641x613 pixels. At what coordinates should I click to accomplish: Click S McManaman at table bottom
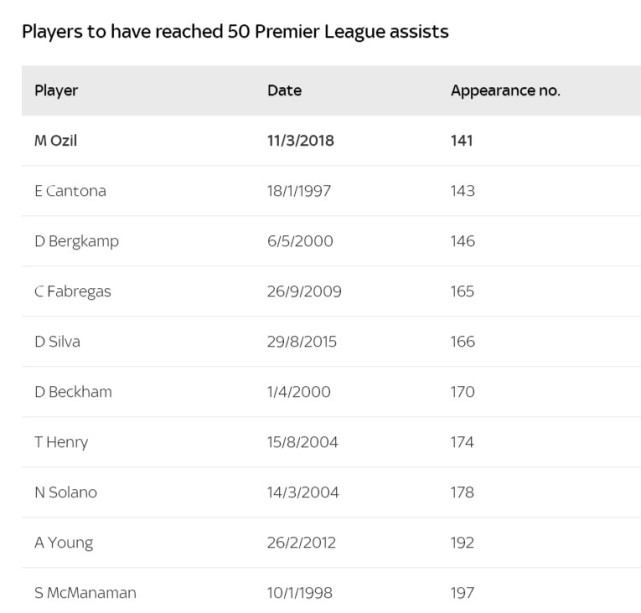[85, 593]
